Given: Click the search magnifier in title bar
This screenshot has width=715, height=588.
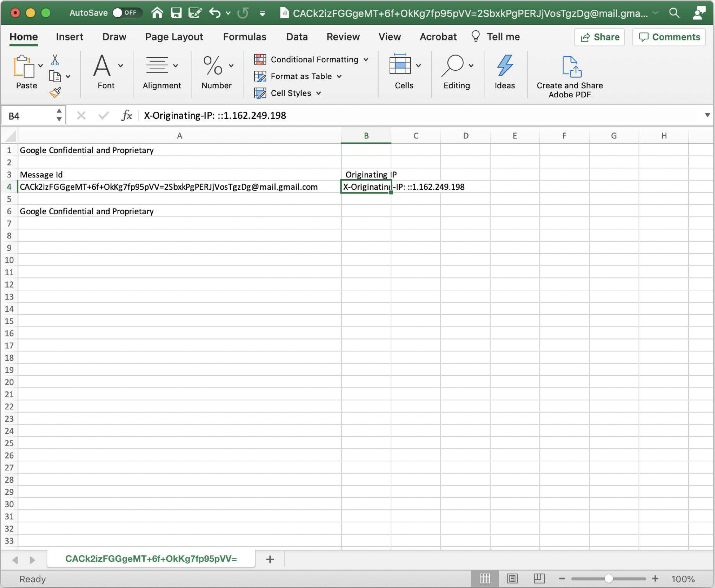Looking at the screenshot, I should [674, 13].
